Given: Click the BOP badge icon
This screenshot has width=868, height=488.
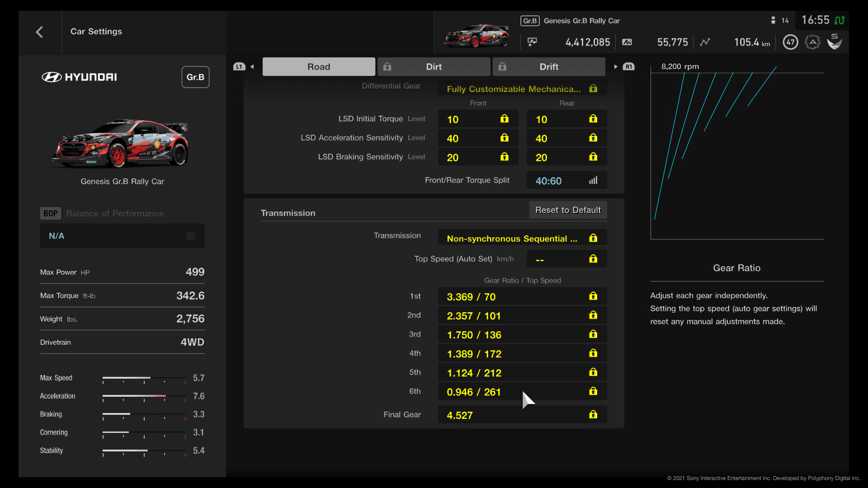Looking at the screenshot, I should pyautogui.click(x=50, y=213).
